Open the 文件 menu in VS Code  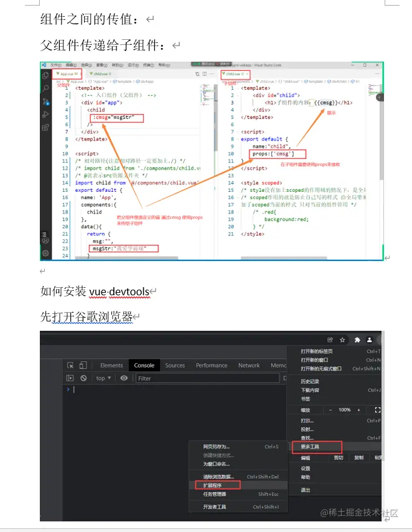pyautogui.click(x=56, y=65)
